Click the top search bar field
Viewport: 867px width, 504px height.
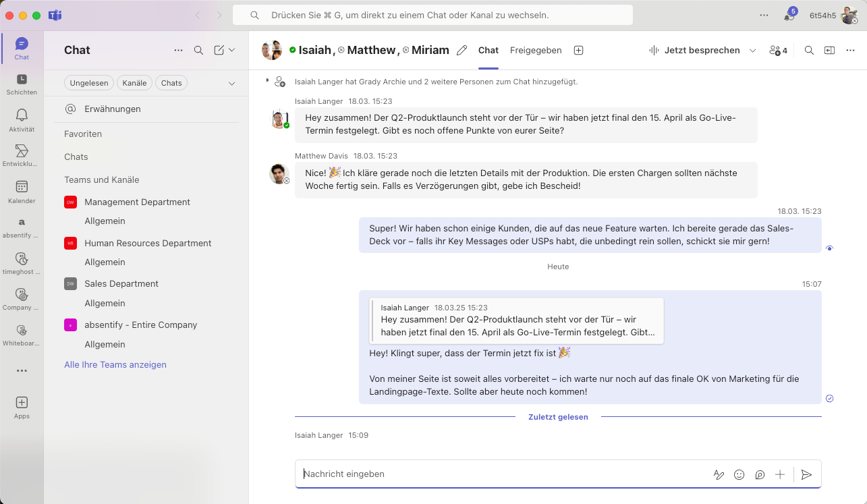click(432, 15)
